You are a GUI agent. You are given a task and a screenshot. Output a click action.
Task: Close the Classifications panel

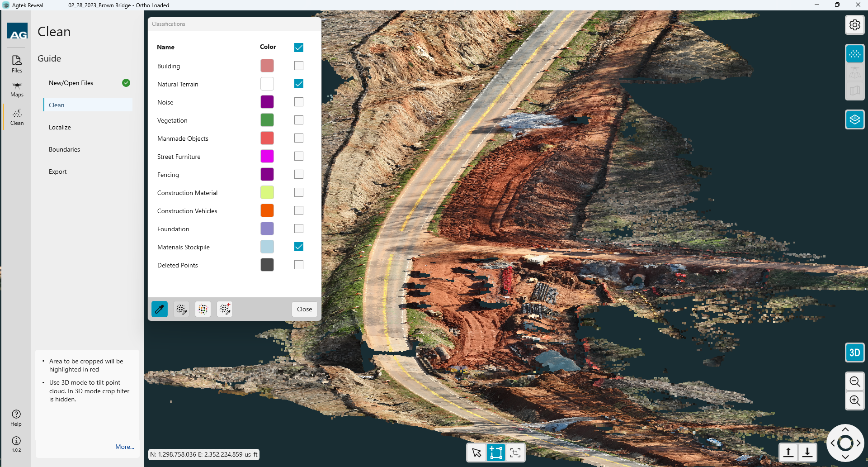[304, 309]
